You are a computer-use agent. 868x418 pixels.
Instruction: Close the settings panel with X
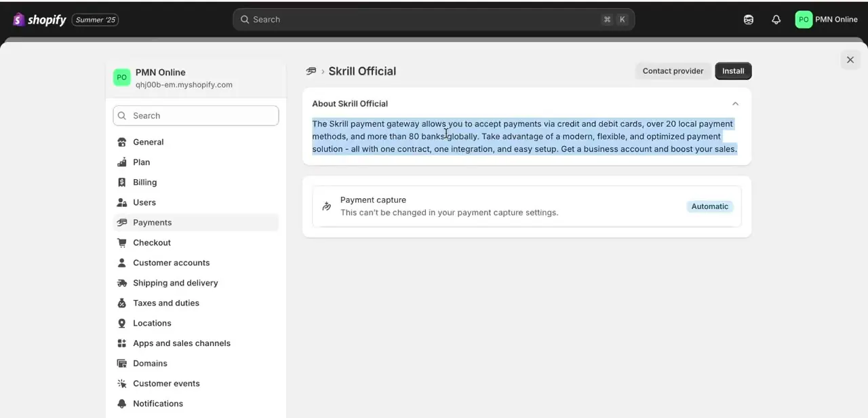click(850, 60)
